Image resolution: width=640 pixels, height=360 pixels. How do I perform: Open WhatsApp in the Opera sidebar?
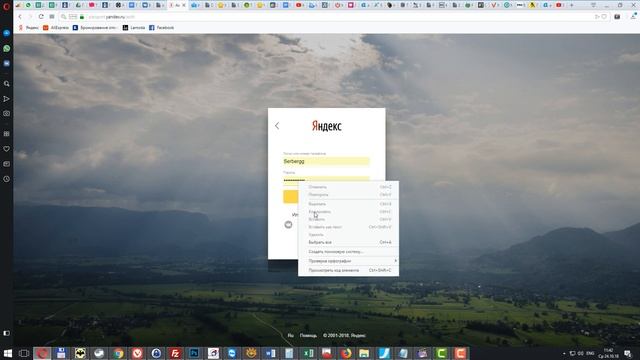pos(7,48)
